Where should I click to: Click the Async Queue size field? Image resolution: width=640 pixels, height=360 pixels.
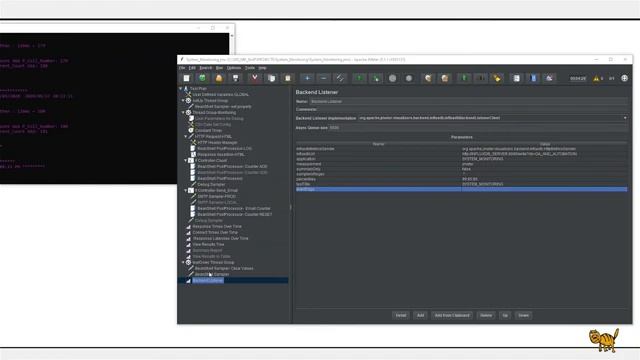[x=478, y=128]
